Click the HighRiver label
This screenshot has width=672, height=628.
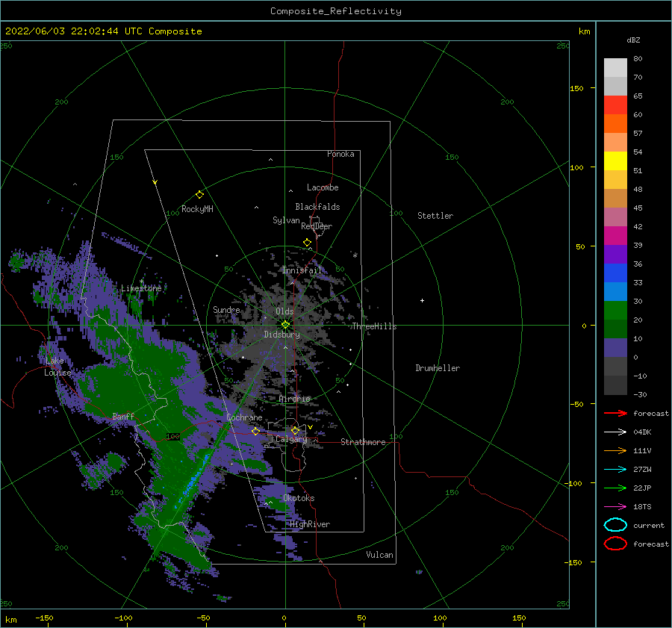[310, 524]
